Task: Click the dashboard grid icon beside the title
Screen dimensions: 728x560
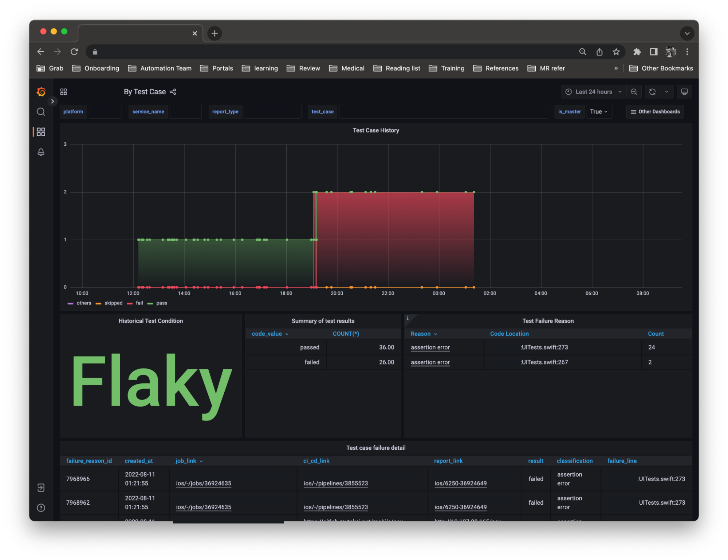Action: pos(64,92)
